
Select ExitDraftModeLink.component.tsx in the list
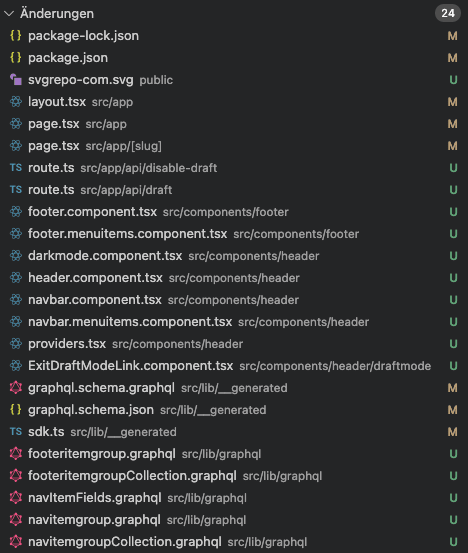(234, 366)
